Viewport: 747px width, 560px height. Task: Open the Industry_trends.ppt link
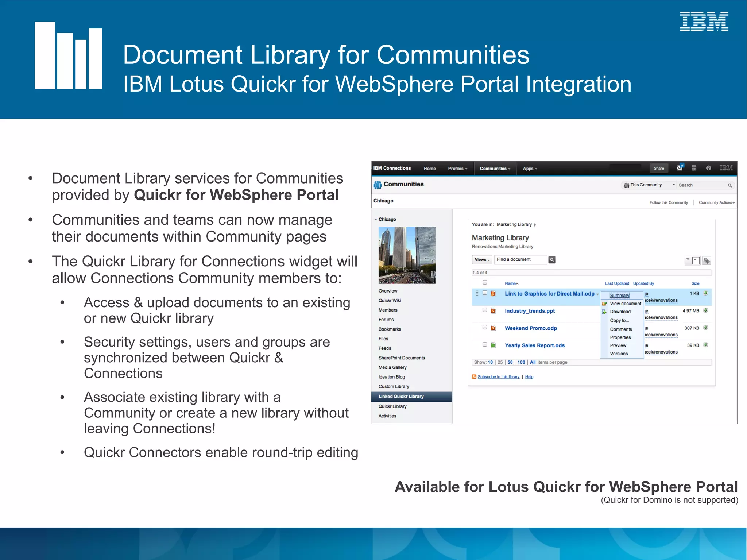[x=530, y=311]
